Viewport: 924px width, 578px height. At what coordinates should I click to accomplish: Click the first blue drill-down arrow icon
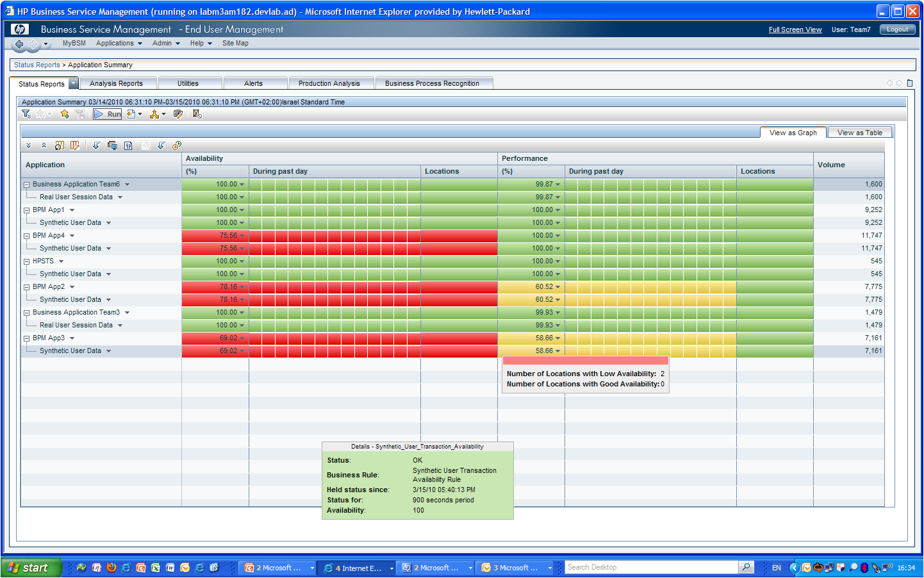click(96, 145)
